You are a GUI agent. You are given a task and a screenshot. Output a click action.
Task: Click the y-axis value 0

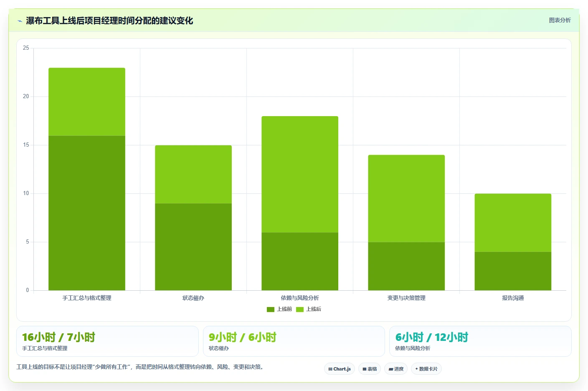pos(28,290)
